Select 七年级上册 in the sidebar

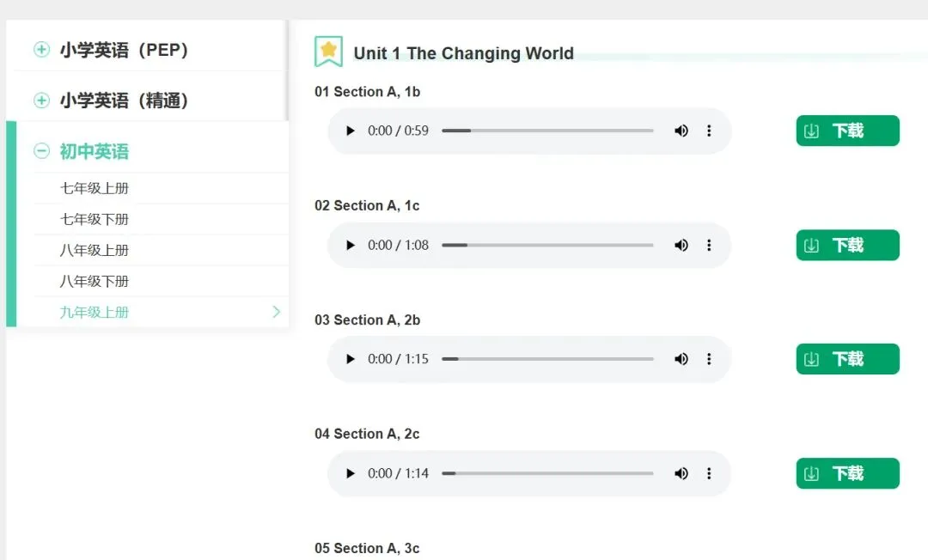pyautogui.click(x=95, y=188)
